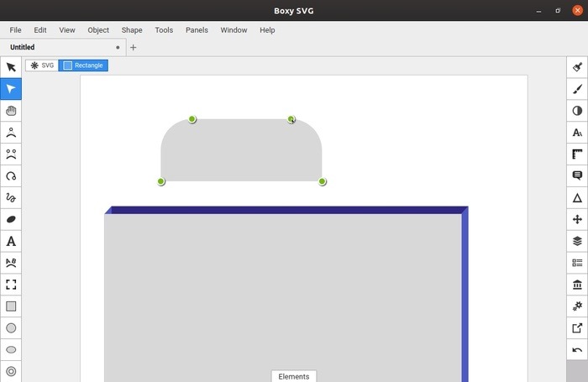
Task: Activate the Pan hand tool
Action: (x=11, y=111)
